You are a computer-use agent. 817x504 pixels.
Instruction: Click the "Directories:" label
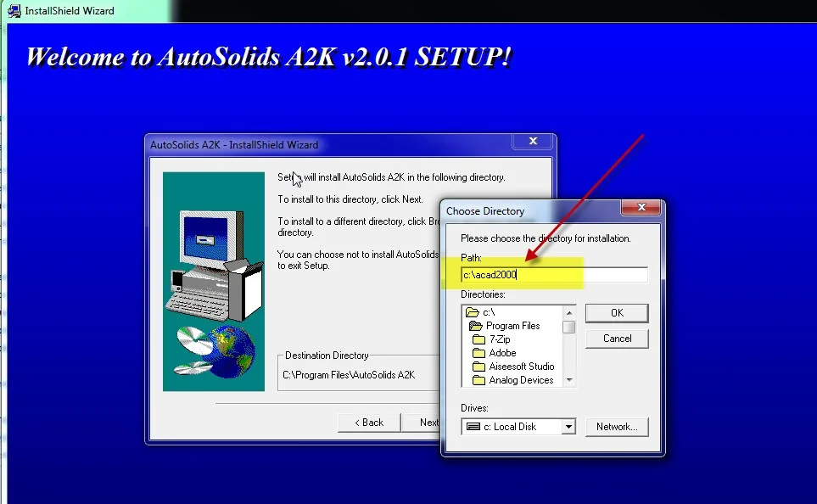[x=483, y=294]
